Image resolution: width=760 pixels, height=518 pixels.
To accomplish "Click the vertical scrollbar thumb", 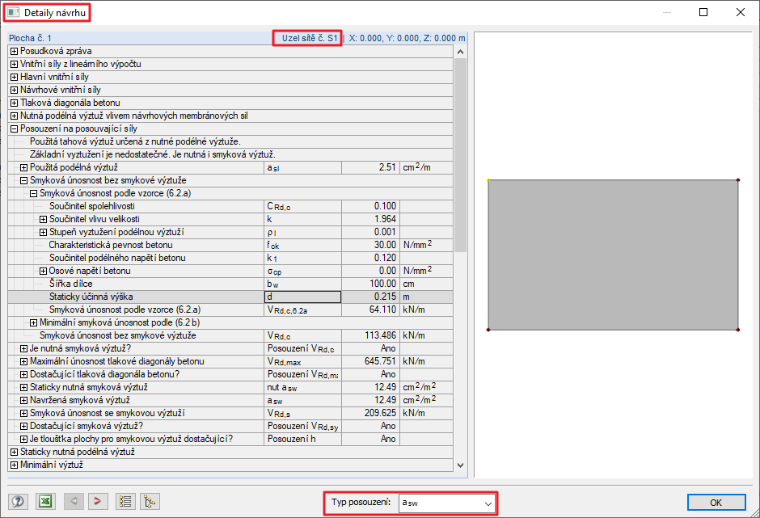I will point(460,155).
